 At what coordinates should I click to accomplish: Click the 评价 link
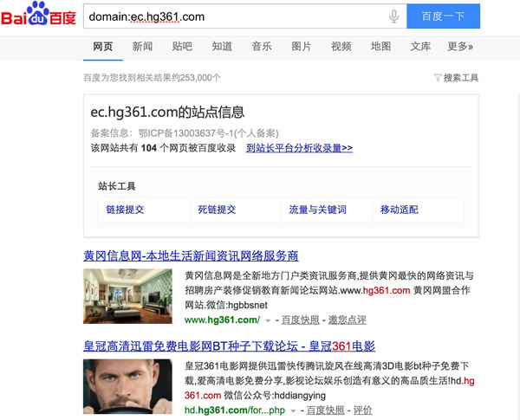(363, 410)
